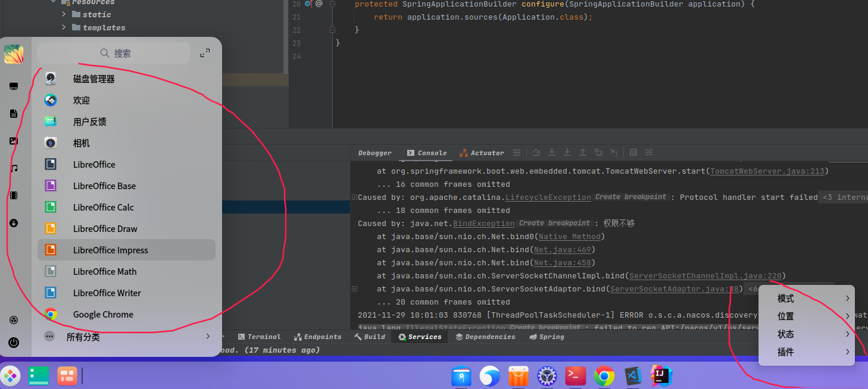This screenshot has width=868, height=389.
Task: Expand the templates folder
Action: pyautogui.click(x=64, y=27)
